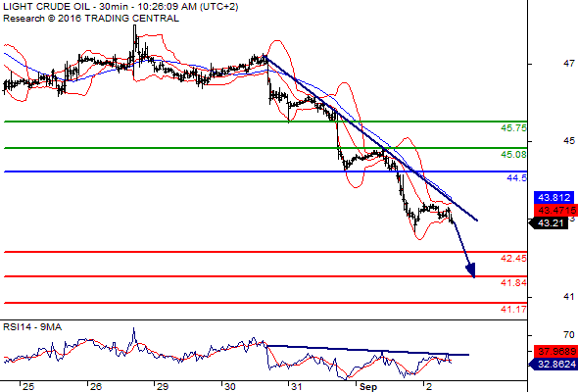Click the red 37.9689 RSI tag

[x=555, y=352]
